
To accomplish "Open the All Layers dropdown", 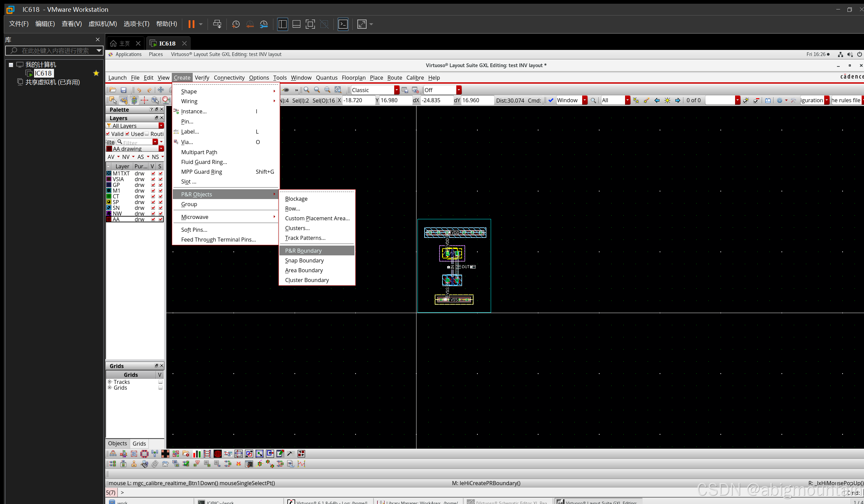I will pyautogui.click(x=161, y=126).
